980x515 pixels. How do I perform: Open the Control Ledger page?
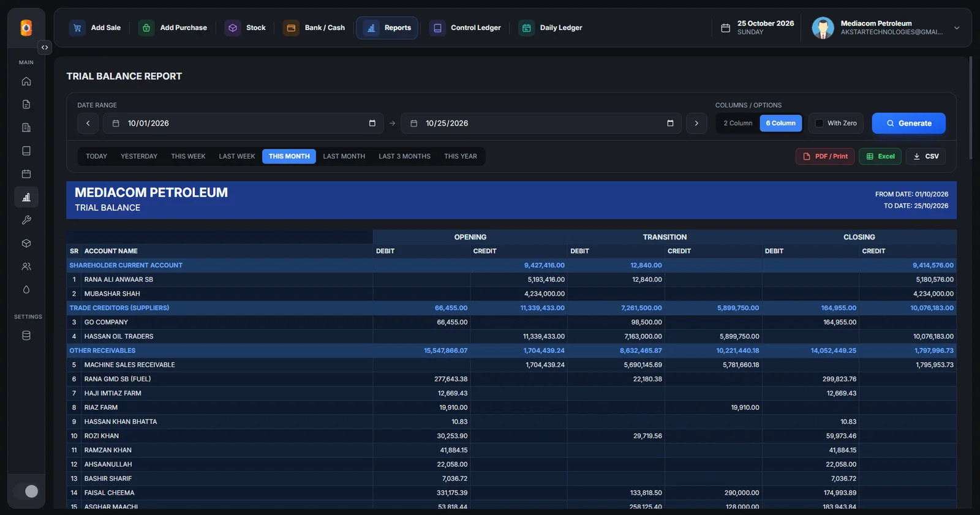(466, 28)
